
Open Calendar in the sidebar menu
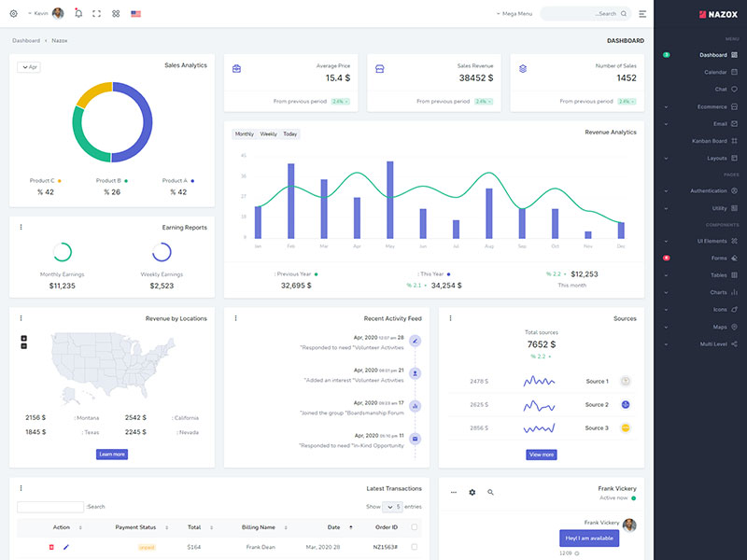(714, 72)
